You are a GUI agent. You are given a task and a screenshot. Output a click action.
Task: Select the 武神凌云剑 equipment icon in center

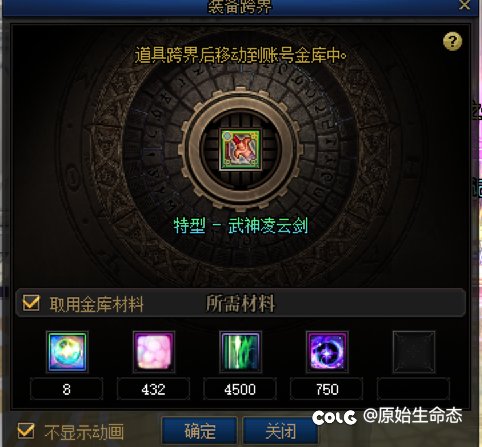tap(240, 150)
